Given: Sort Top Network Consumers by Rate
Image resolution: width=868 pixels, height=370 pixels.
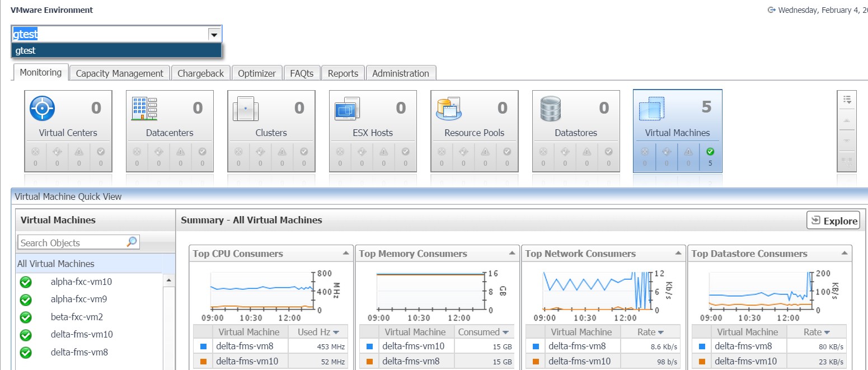Looking at the screenshot, I should [x=651, y=332].
